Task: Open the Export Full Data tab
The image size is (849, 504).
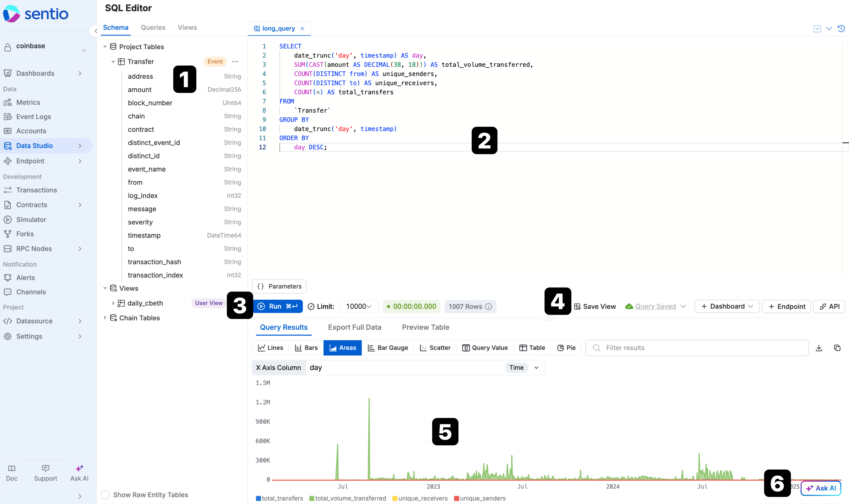Action: click(x=354, y=327)
